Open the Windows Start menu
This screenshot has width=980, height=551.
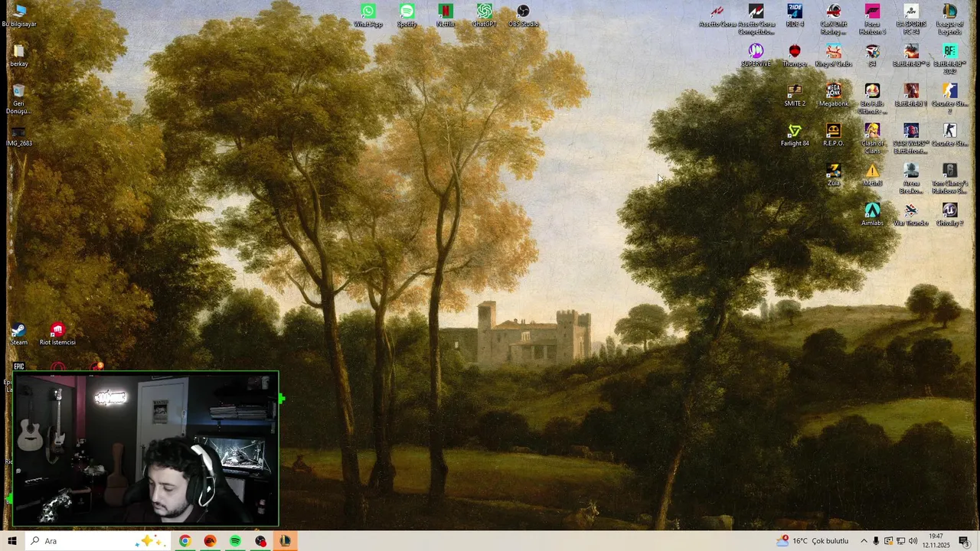point(11,541)
